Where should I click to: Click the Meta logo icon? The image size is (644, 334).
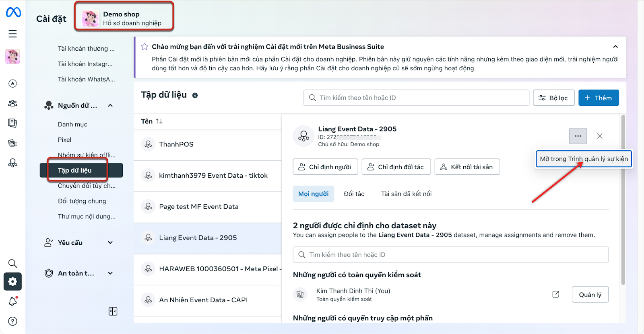click(x=13, y=12)
